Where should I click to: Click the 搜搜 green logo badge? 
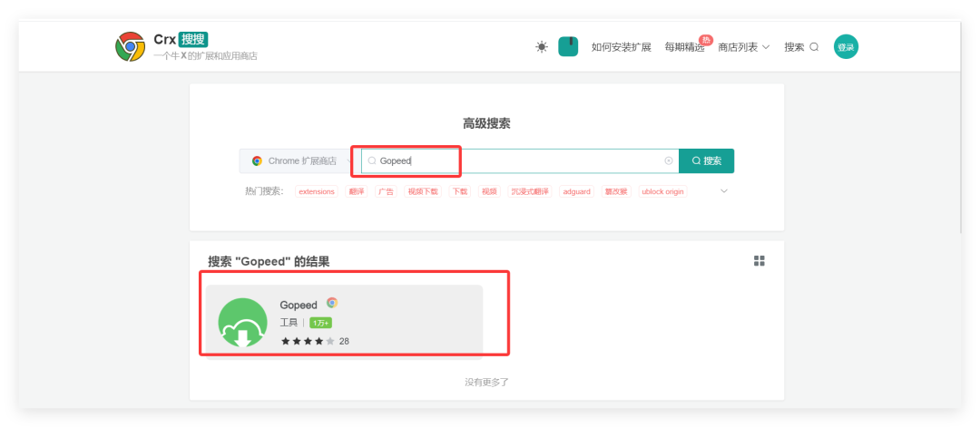[193, 39]
